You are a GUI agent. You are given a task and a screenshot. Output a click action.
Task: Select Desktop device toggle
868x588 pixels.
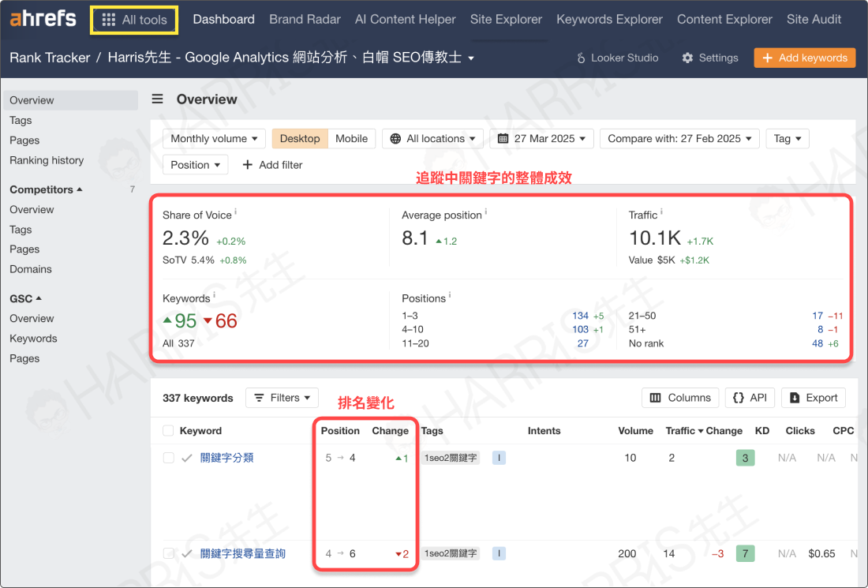pyautogui.click(x=300, y=138)
